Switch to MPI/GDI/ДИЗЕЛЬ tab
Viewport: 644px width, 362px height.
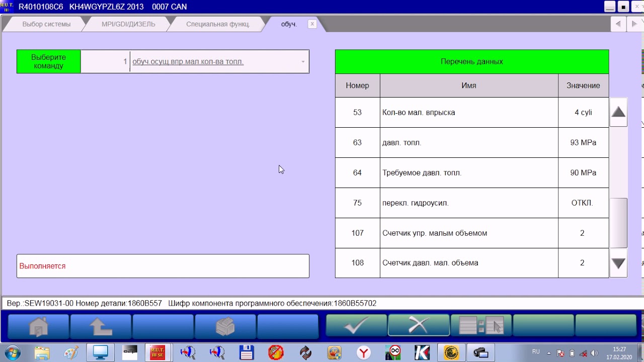(x=128, y=24)
